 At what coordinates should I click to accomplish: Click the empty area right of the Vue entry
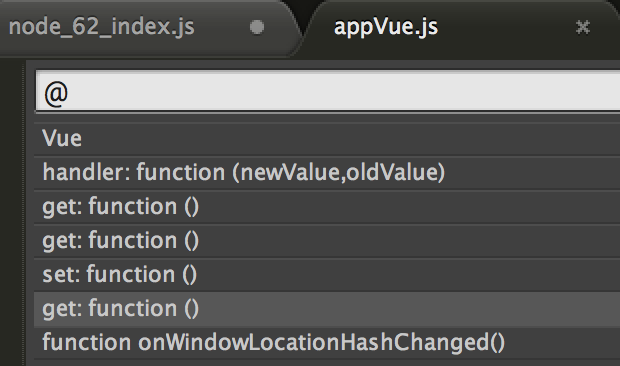click(351, 138)
